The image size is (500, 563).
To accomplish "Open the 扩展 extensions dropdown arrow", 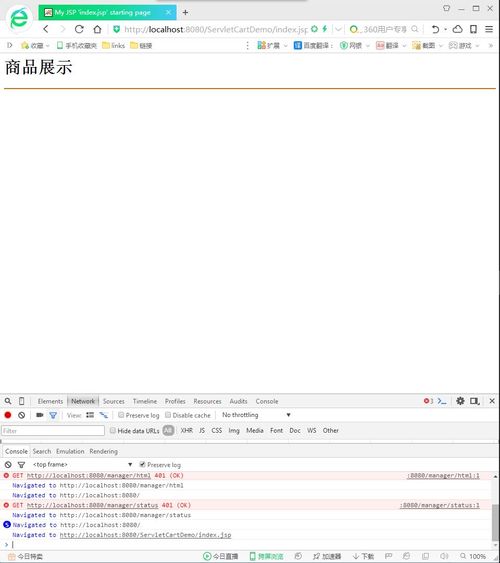I will 286,46.
